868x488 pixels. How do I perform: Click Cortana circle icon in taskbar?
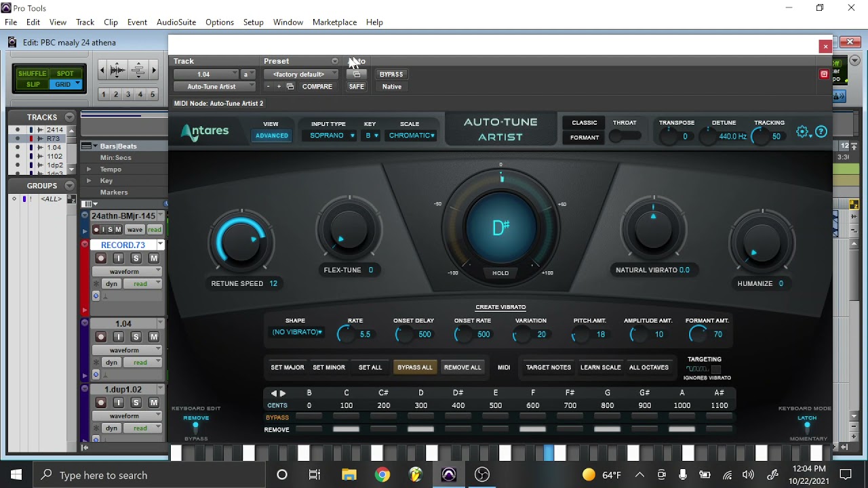click(x=282, y=474)
